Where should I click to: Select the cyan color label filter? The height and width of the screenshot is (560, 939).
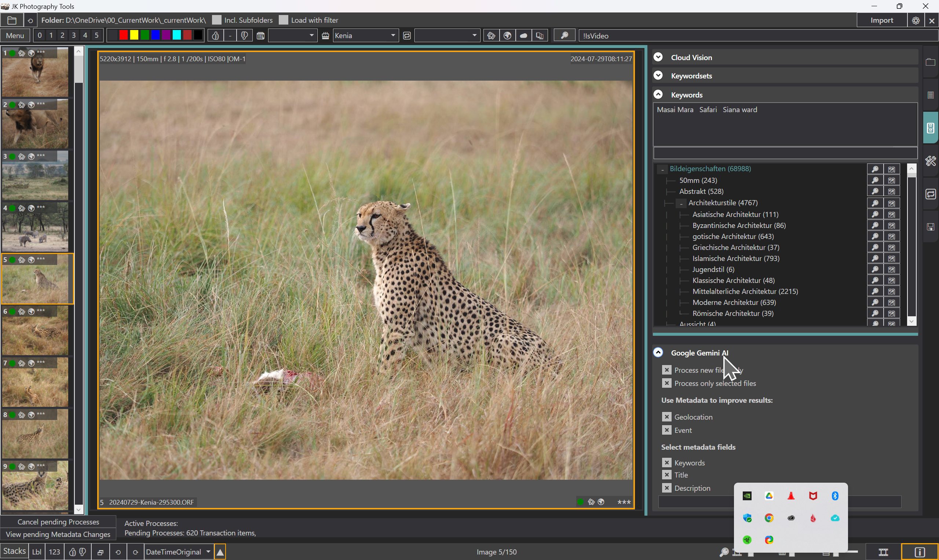coord(177,36)
